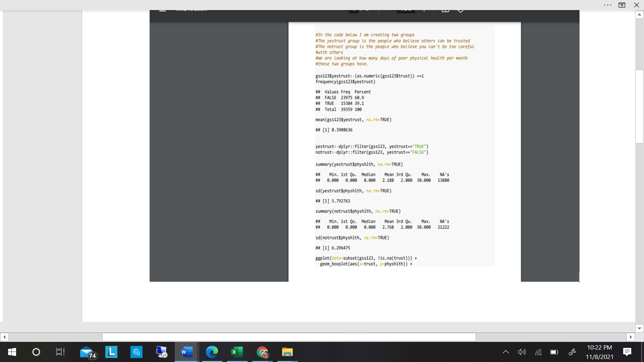This screenshot has height=362, width=644.
Task: Open Windows Ink Workspace from the system tray
Action: (572, 352)
